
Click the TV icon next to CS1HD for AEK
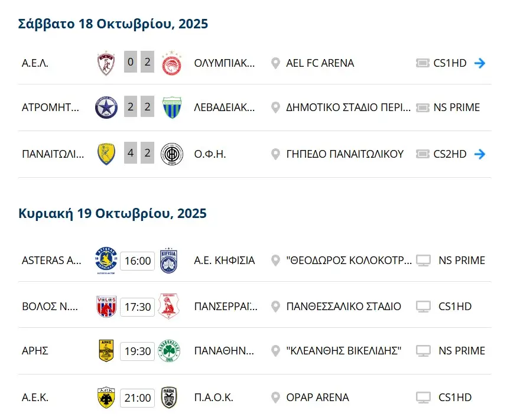pyautogui.click(x=422, y=398)
